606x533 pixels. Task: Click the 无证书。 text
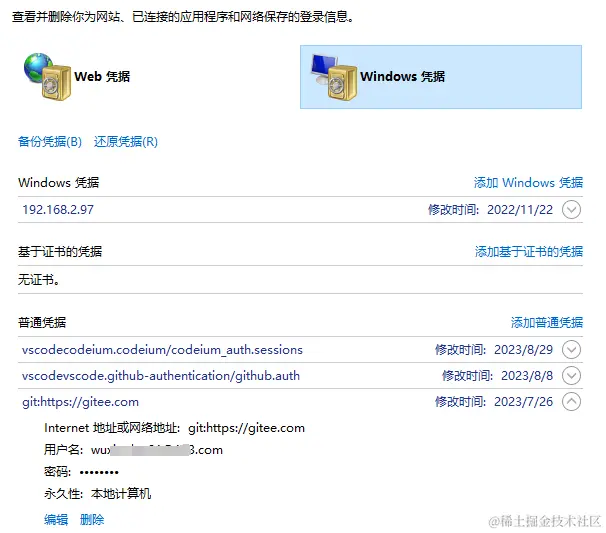coord(39,279)
